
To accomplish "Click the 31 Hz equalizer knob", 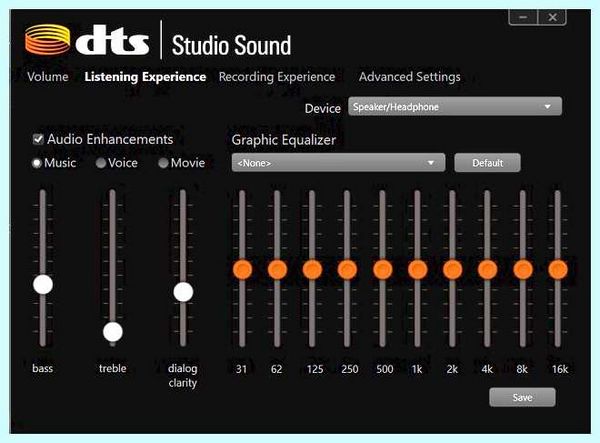I will point(242,269).
